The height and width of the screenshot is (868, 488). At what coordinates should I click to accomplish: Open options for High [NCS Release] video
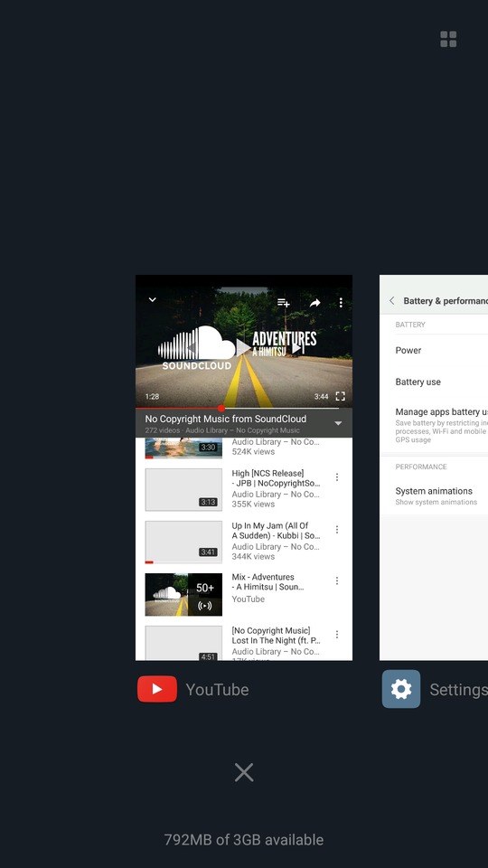[x=337, y=477]
